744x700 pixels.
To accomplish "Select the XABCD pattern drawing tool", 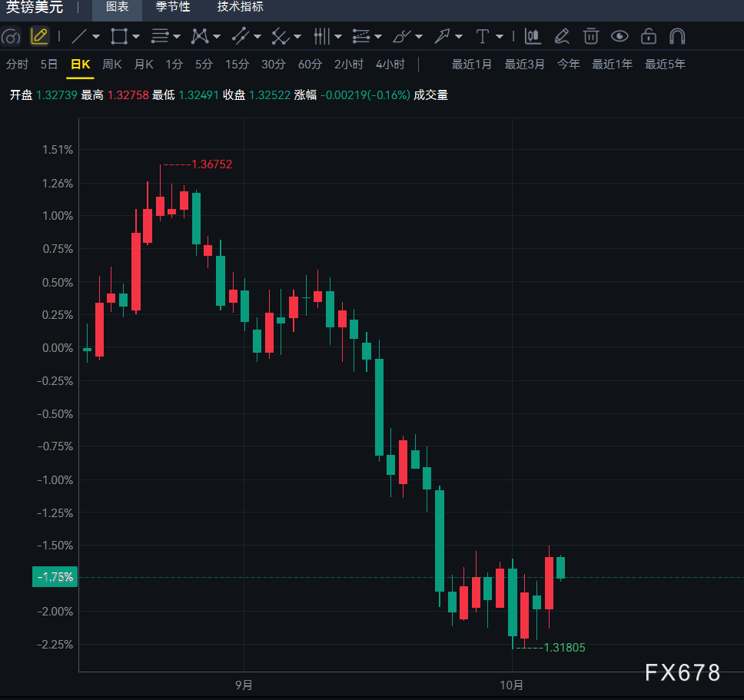I will [x=200, y=37].
